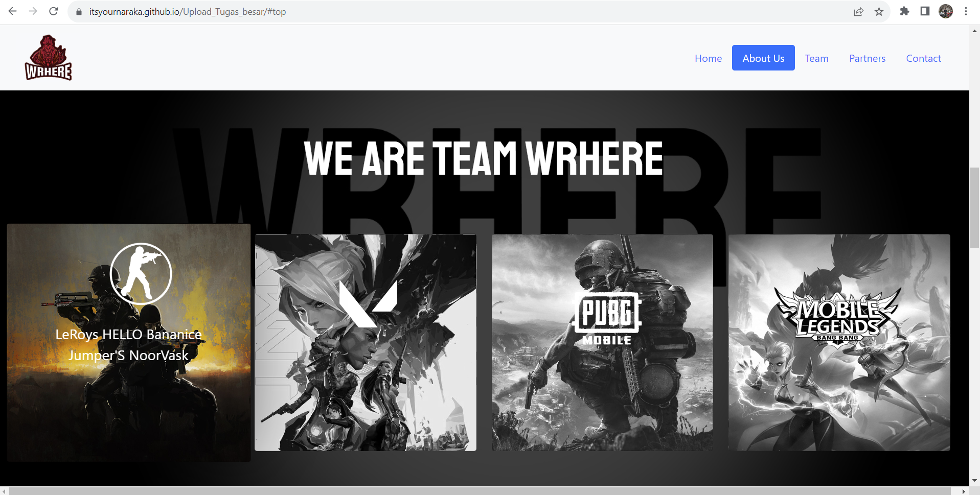Select the Valorant game card
Image resolution: width=980 pixels, height=495 pixels.
pyautogui.click(x=366, y=343)
